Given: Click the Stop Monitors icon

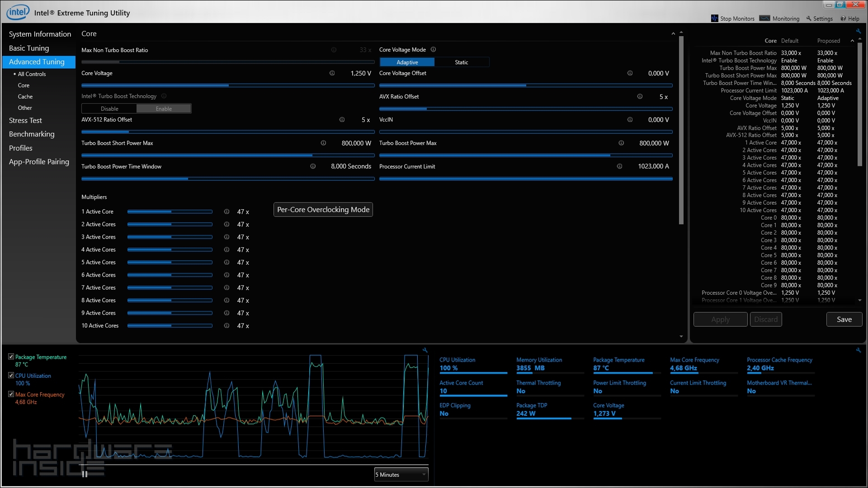Looking at the screenshot, I should click(714, 19).
